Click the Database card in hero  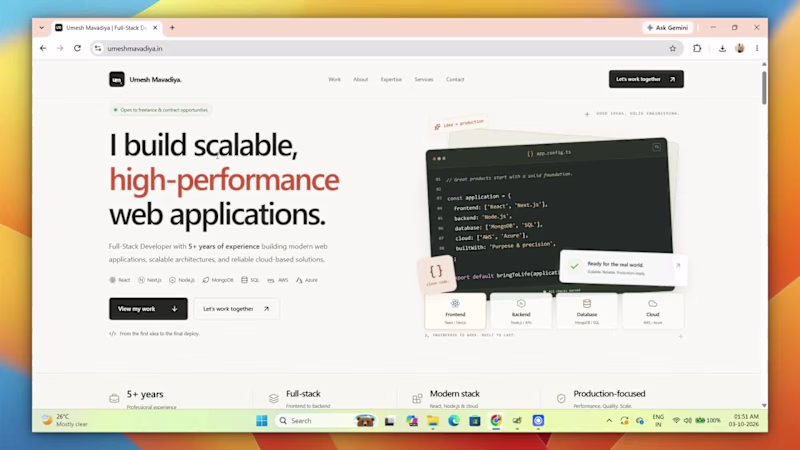pos(587,311)
